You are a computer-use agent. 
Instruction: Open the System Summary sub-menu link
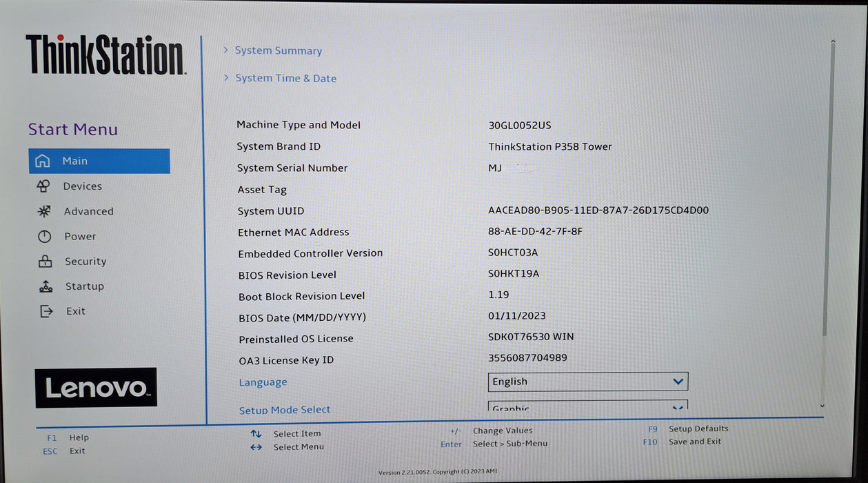pyautogui.click(x=279, y=50)
